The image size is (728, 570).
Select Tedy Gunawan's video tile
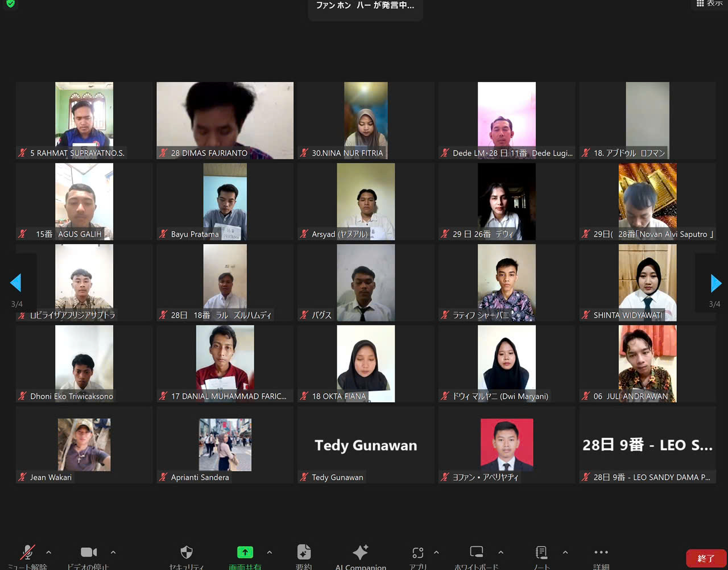(366, 445)
